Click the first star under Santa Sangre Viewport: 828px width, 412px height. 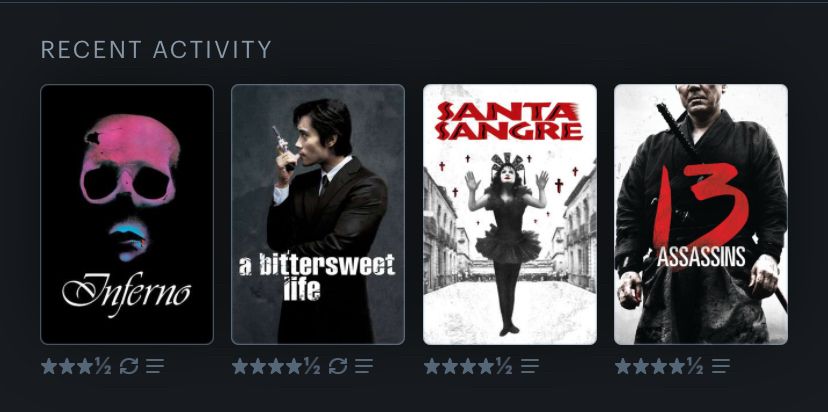coord(431,366)
